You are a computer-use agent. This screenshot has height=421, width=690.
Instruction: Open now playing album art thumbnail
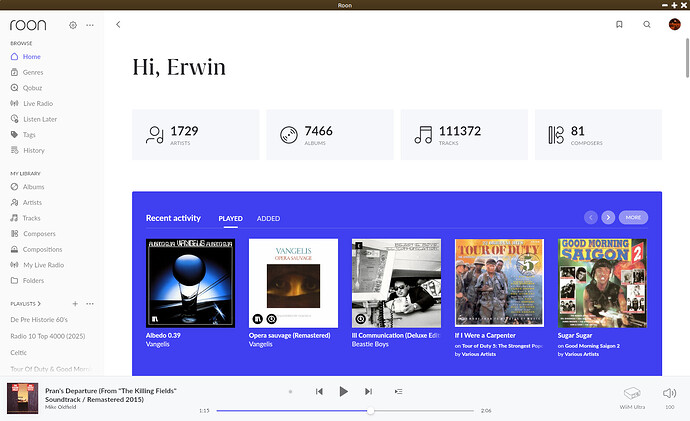[x=22, y=399]
